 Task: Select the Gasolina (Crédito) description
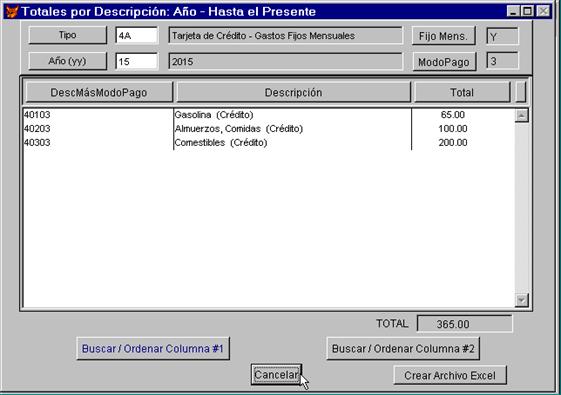(x=214, y=115)
